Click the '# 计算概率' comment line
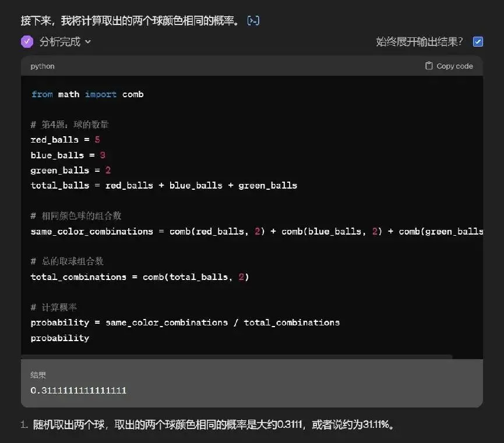Screen dimensions: 504x443 point(54,307)
